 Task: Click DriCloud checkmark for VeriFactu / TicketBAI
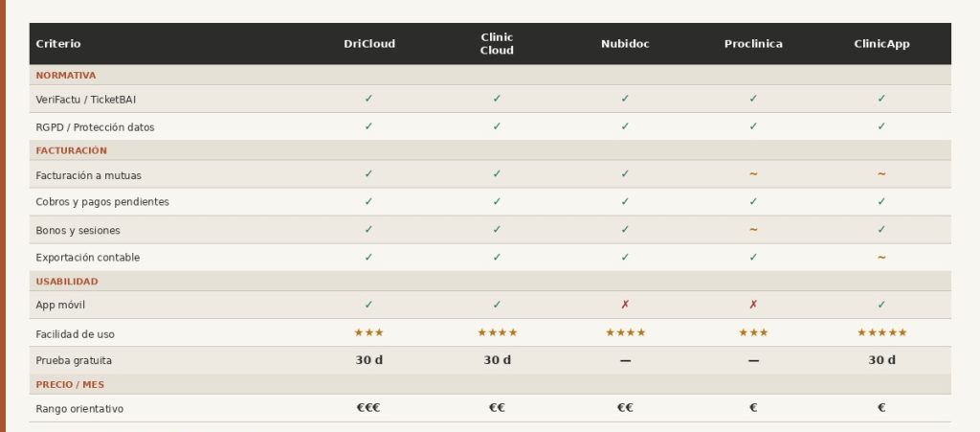tap(368, 99)
